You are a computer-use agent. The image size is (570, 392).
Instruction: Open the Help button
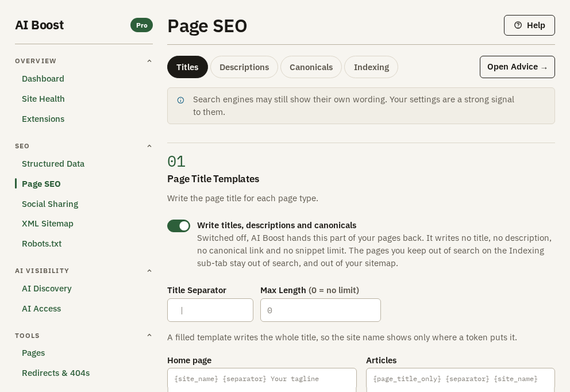(x=529, y=25)
